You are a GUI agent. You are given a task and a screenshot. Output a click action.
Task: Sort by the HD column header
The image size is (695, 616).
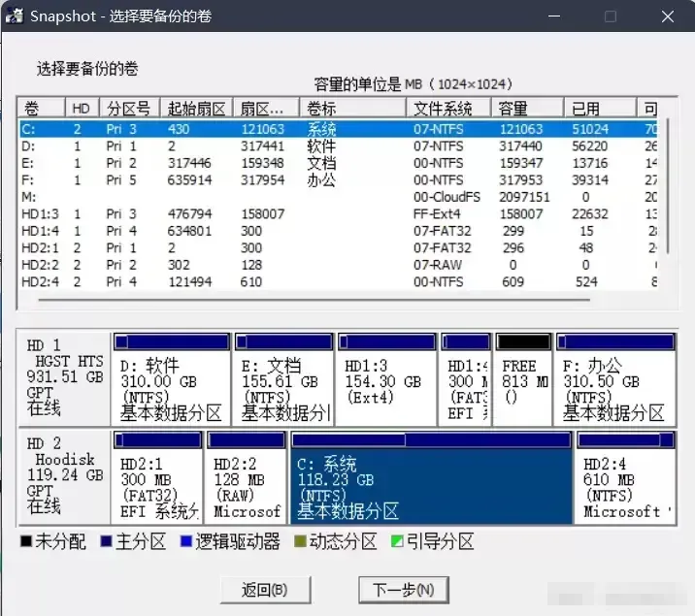[x=83, y=108]
